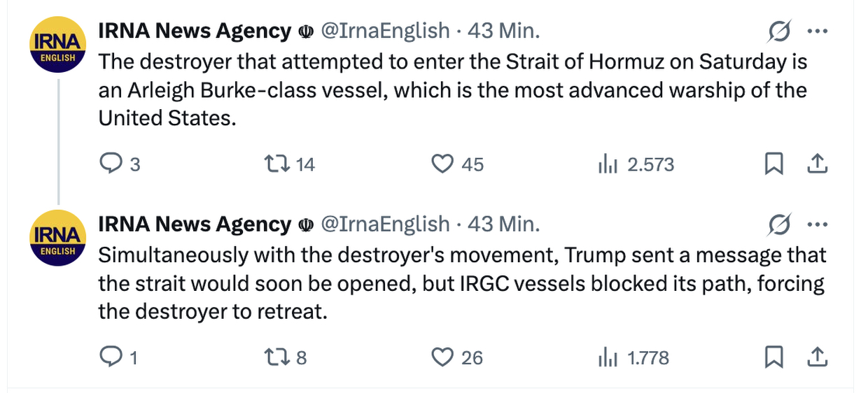Open Grok icon on the first tweet

tap(779, 31)
